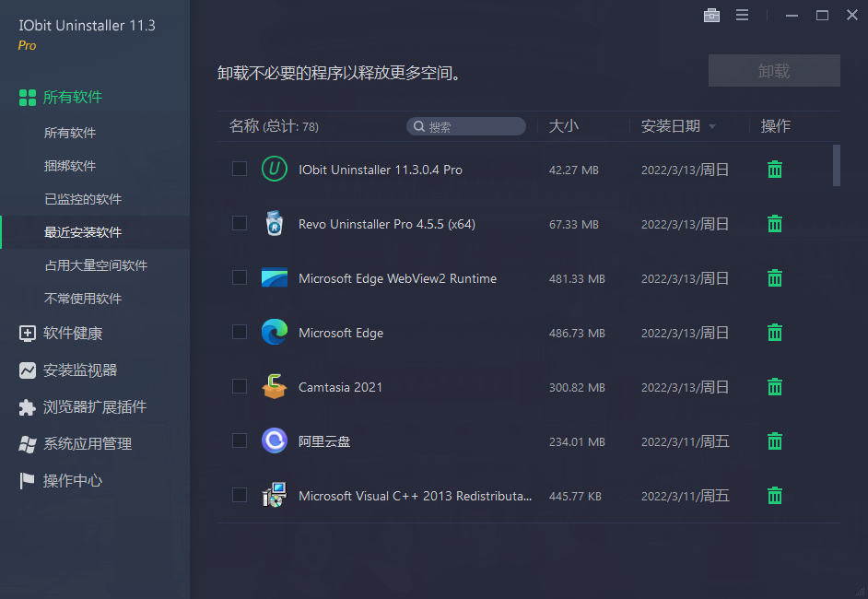Open the hamburger options menu
868x599 pixels.
click(x=742, y=16)
